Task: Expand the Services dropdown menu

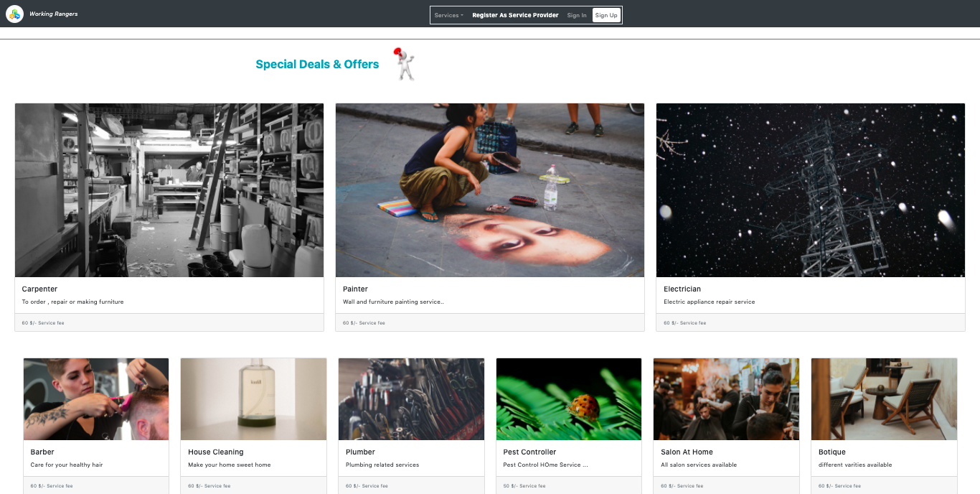Action: 449,15
